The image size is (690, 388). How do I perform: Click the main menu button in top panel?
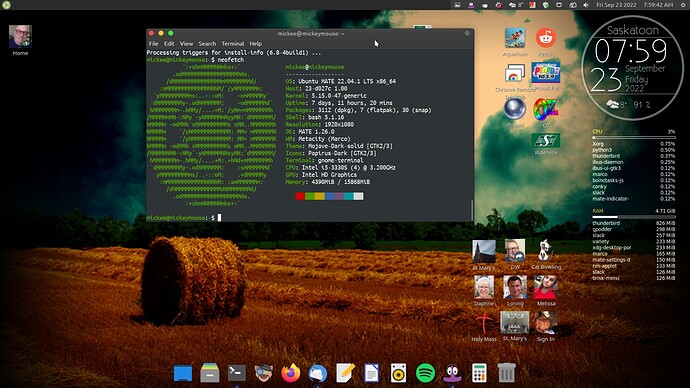tap(6, 5)
